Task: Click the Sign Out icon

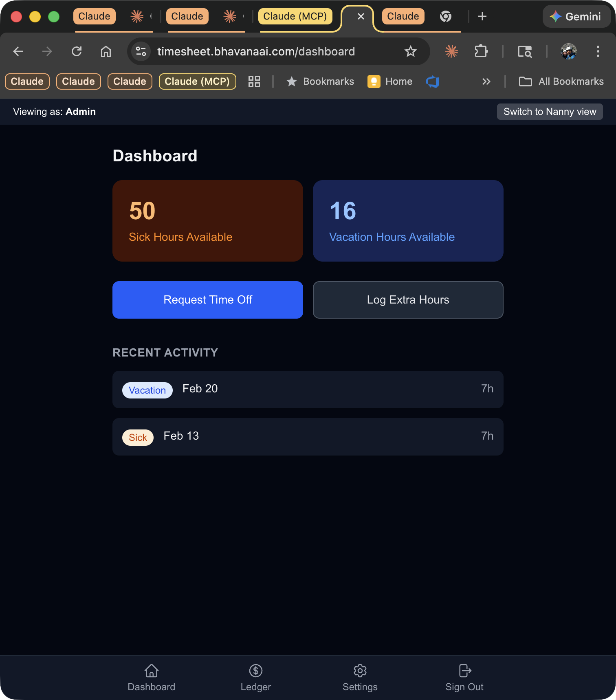Action: [x=464, y=671]
